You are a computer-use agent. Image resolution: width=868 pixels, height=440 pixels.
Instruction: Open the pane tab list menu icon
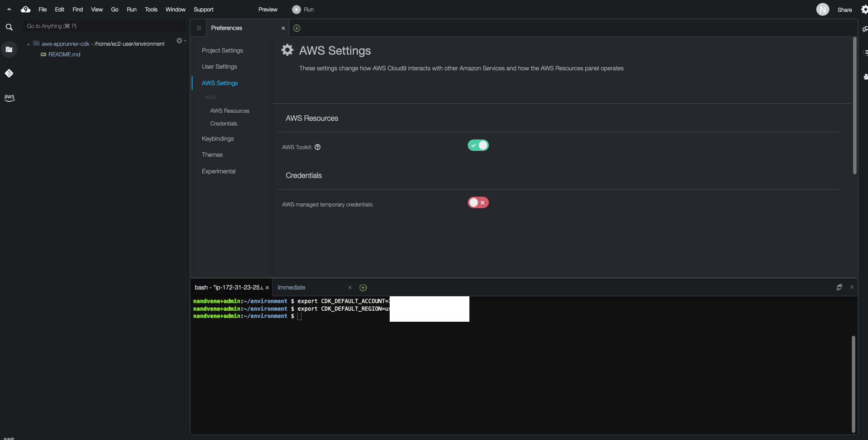tap(198, 28)
